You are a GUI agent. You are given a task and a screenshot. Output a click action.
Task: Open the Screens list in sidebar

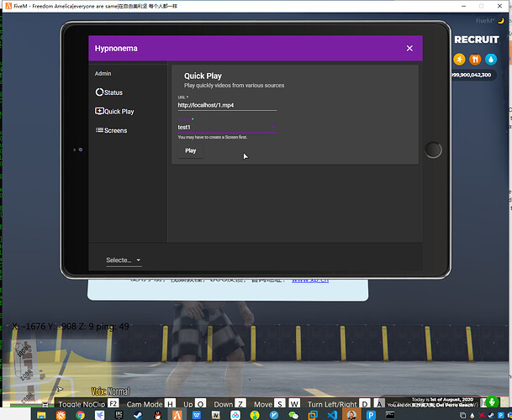coord(111,130)
